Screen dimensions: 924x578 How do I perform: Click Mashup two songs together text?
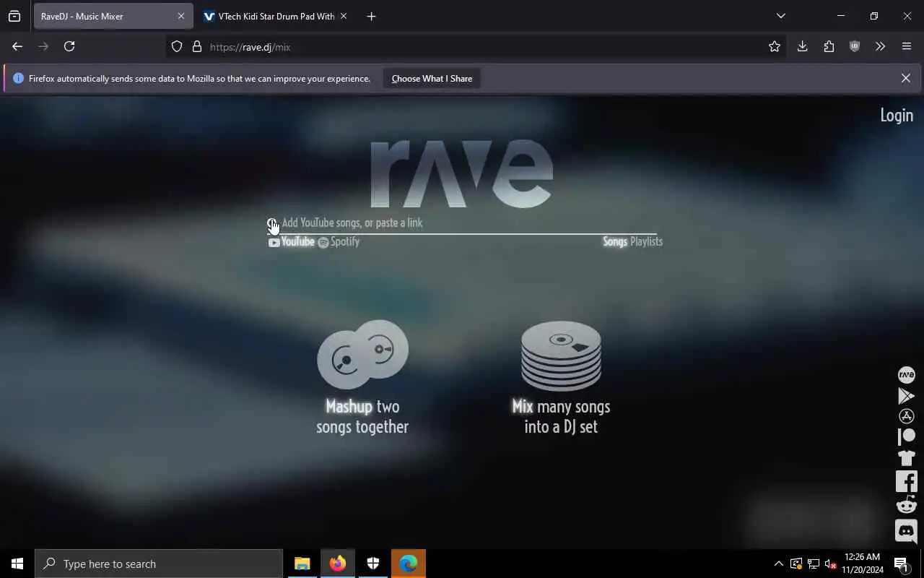coord(362,416)
